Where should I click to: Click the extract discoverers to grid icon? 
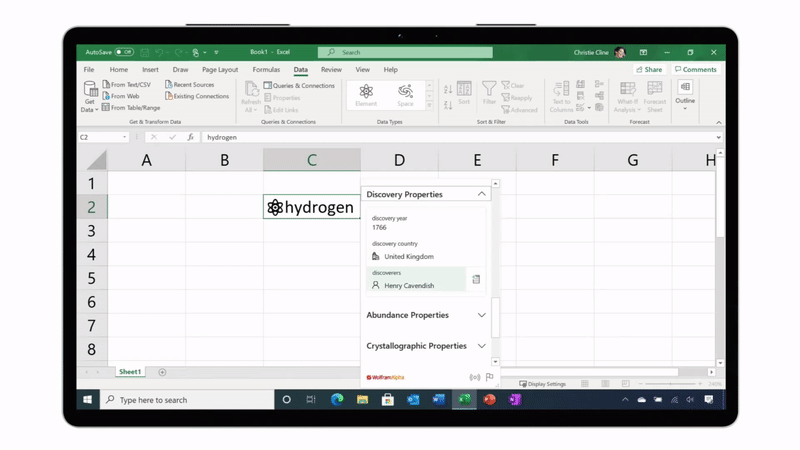coord(476,279)
